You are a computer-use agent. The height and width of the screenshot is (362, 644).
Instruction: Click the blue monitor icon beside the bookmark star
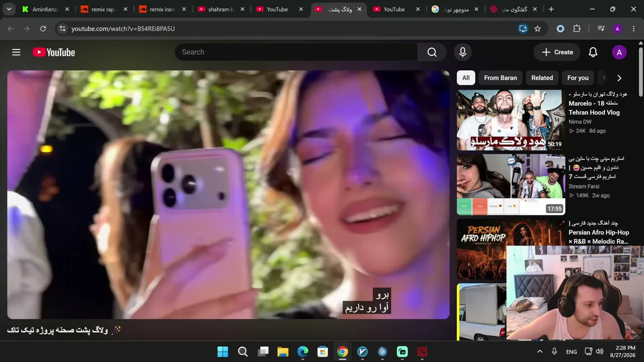click(523, 29)
